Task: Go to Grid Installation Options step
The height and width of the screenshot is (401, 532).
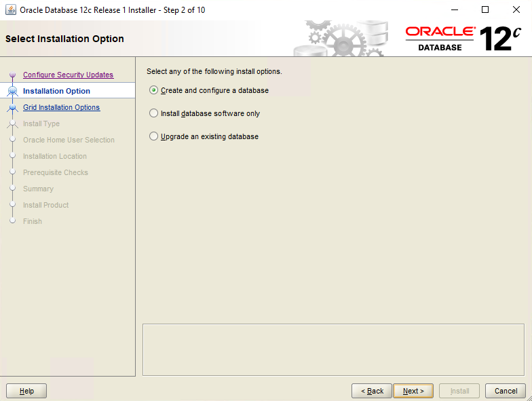Action: click(x=61, y=107)
